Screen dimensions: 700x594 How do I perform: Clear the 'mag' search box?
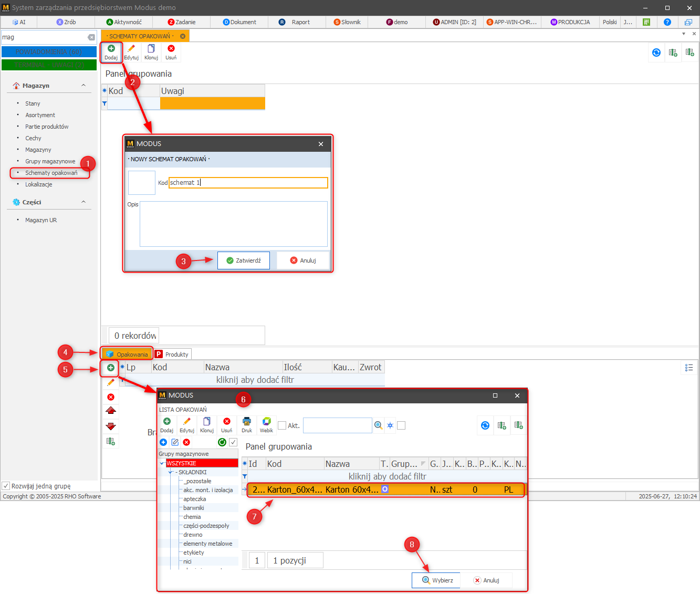pyautogui.click(x=91, y=37)
